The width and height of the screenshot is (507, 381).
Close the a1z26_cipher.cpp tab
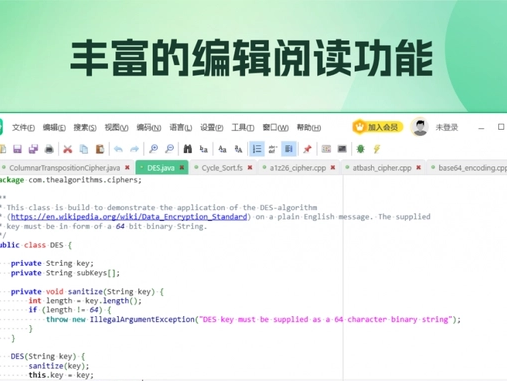tap(333, 167)
